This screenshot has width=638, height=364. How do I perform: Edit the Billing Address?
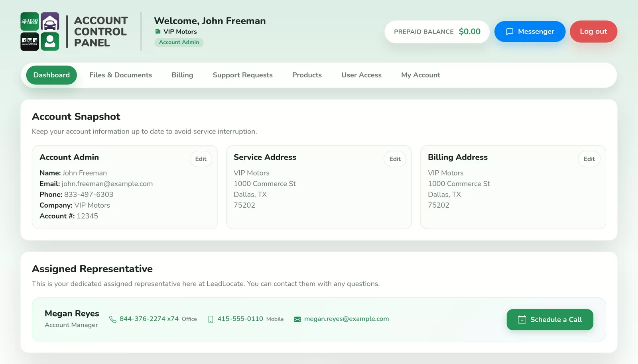click(589, 159)
